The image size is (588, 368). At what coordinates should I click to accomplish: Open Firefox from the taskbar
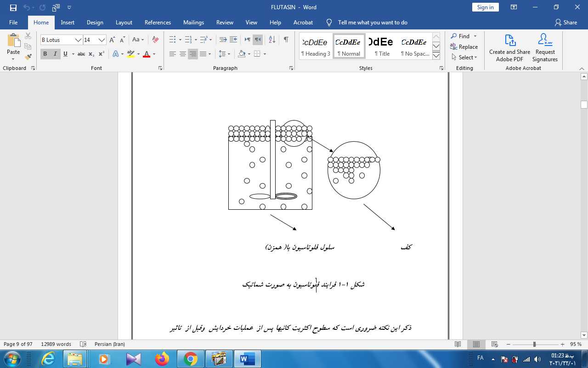(x=162, y=359)
